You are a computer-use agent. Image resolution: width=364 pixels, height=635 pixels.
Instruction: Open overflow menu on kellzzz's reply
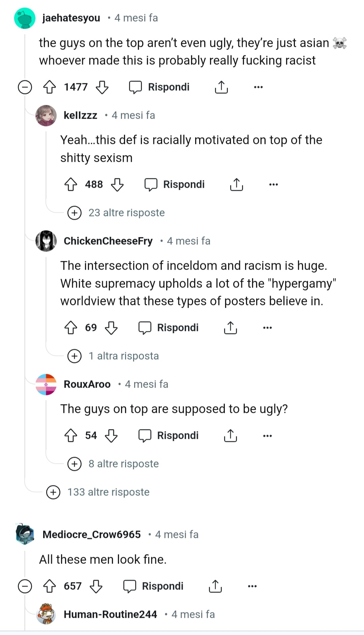coord(273,184)
